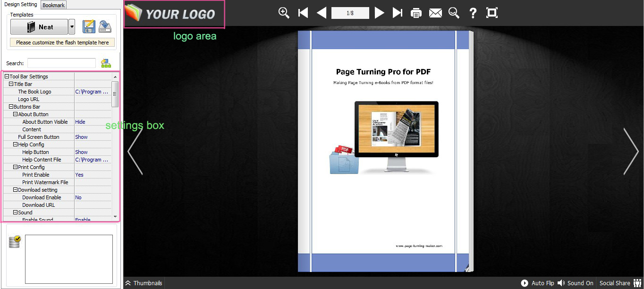This screenshot has height=289, width=644.
Task: Click Print Enable Yes value
Action: tap(79, 175)
